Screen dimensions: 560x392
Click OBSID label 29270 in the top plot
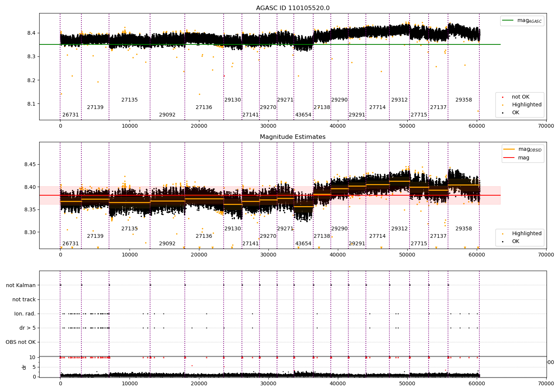click(x=268, y=107)
